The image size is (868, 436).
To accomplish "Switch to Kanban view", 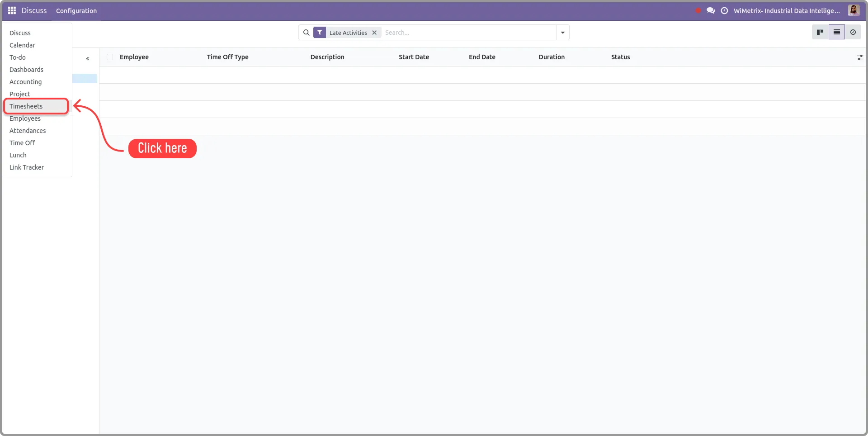I will click(x=820, y=32).
